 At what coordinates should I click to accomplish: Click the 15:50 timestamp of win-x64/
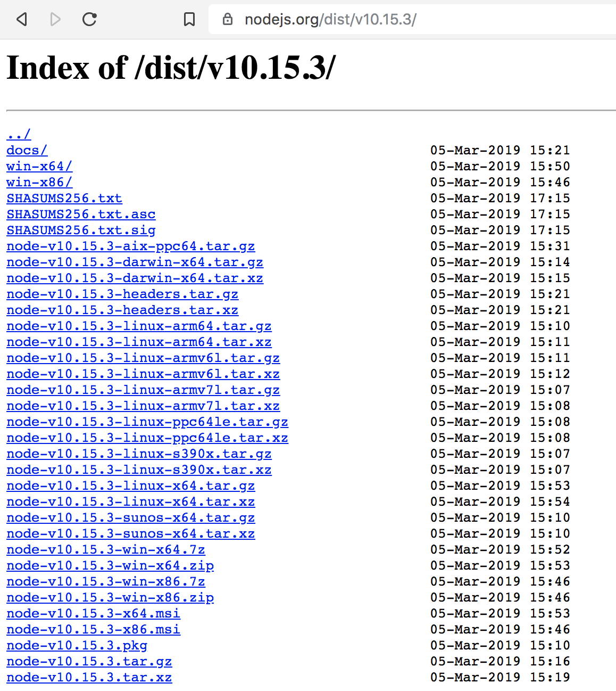(550, 166)
